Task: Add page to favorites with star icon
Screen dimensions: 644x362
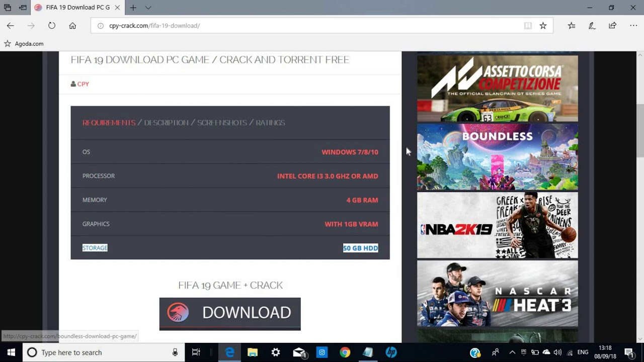Action: [x=543, y=26]
